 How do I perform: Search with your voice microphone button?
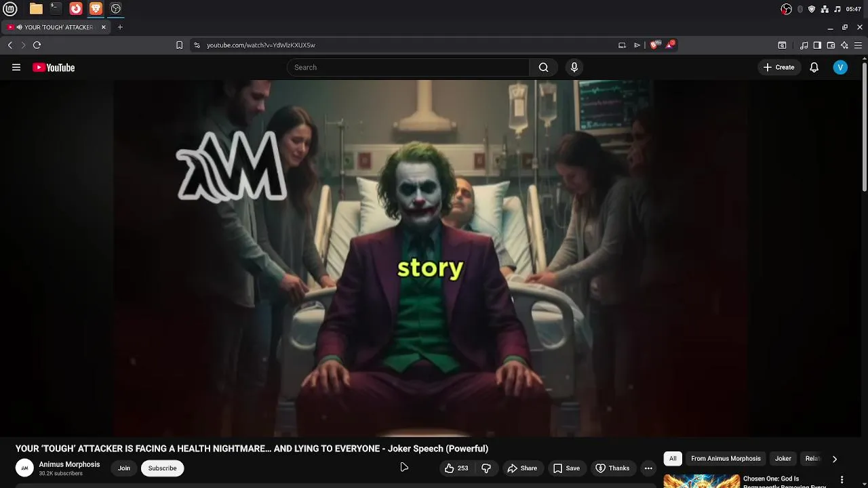tap(574, 67)
